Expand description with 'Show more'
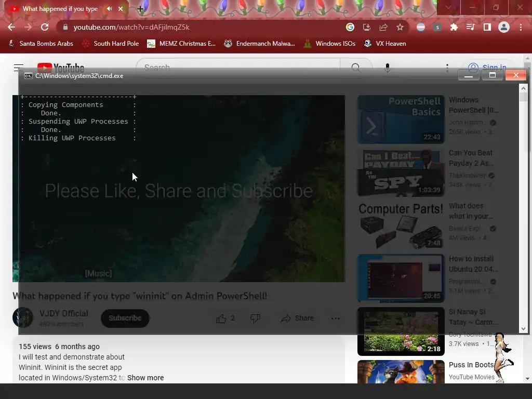Image resolution: width=532 pixels, height=399 pixels. click(x=145, y=378)
